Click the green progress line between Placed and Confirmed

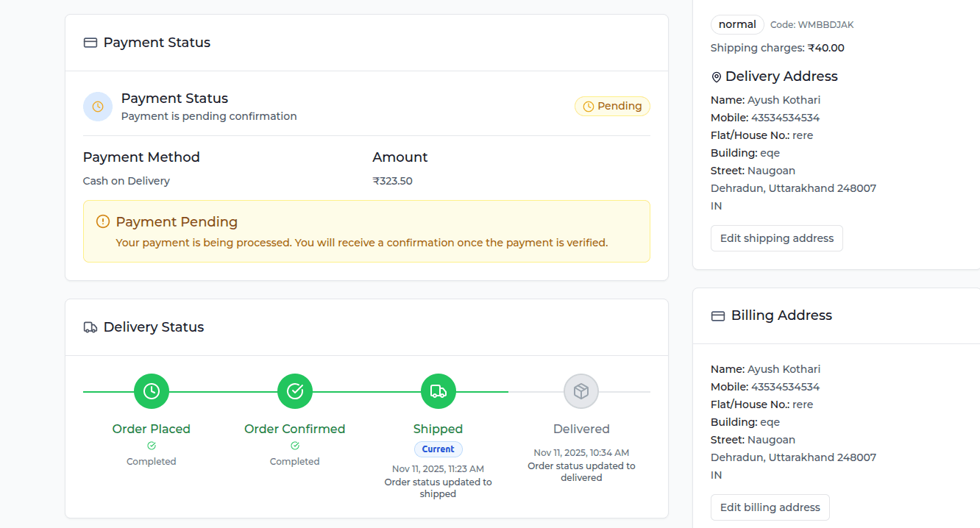[223, 392]
